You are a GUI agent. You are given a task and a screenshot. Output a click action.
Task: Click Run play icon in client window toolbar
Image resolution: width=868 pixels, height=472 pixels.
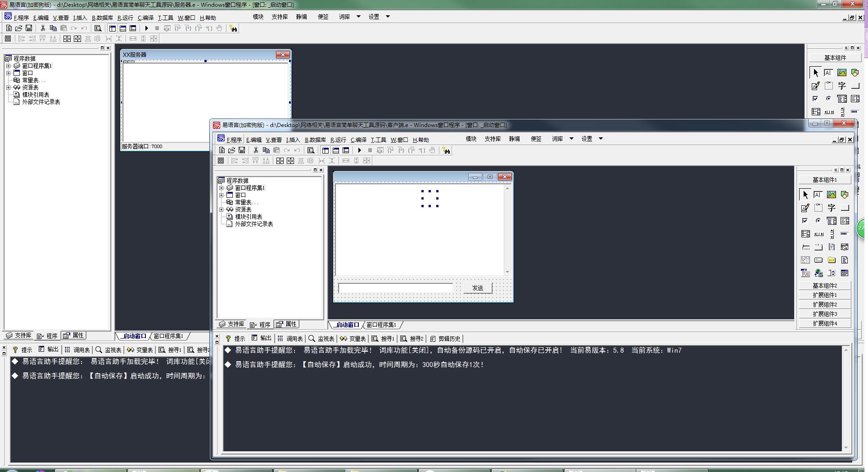coord(359,150)
